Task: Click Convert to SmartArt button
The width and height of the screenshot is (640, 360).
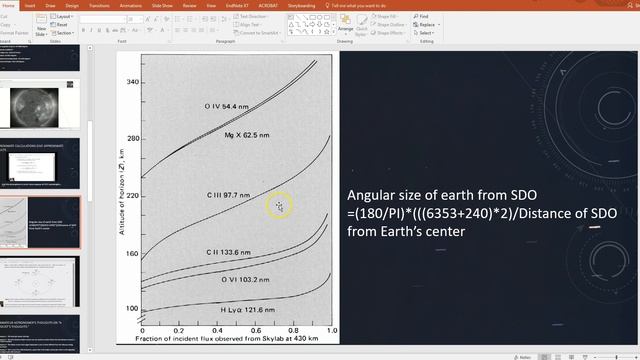Action: tap(258, 33)
